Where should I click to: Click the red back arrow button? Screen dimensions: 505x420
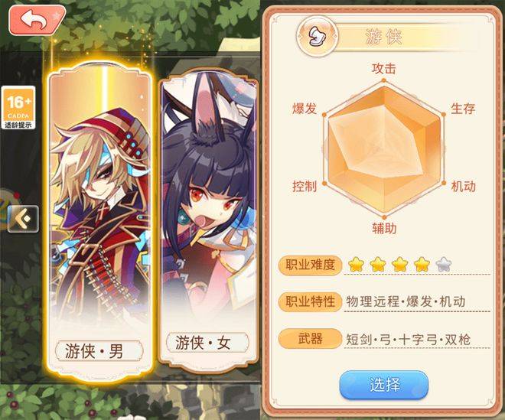[37, 20]
